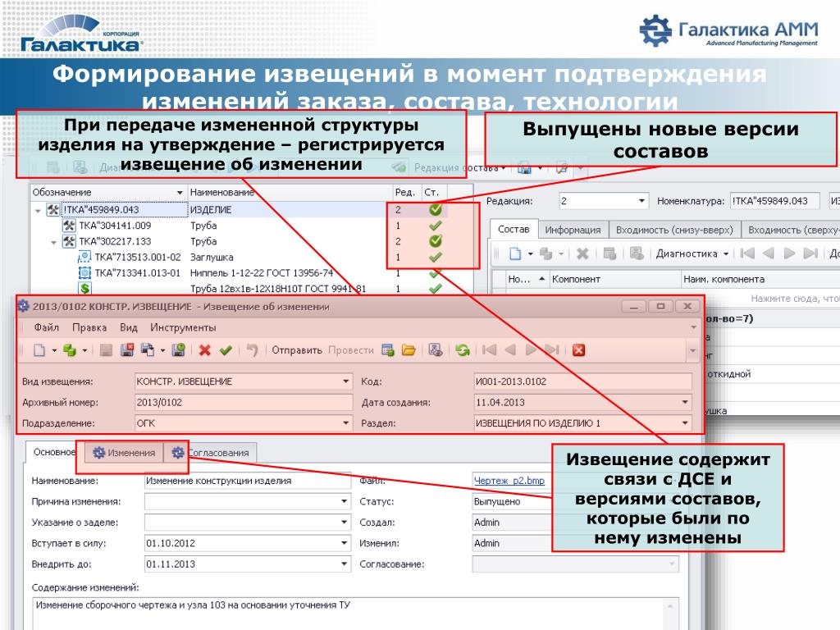Click the Обозначение column header
The height and width of the screenshot is (630, 840).
click(108, 192)
